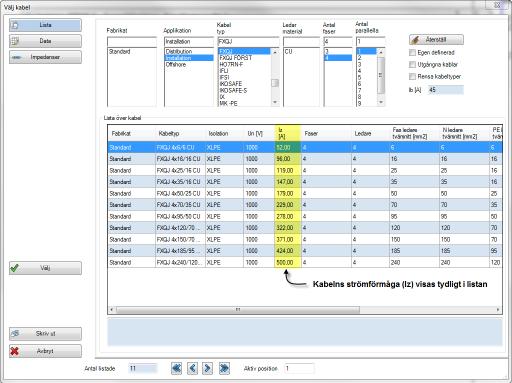Screen dimensions: 512x383
Task: Open the Data view button
Action: (45, 41)
